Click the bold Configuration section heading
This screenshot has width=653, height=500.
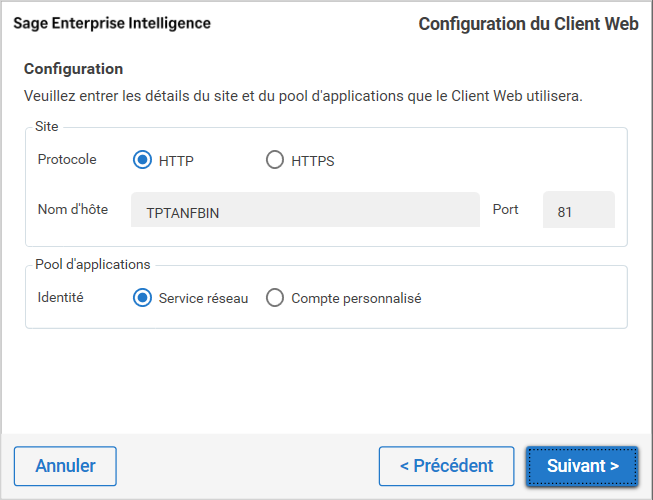(73, 69)
